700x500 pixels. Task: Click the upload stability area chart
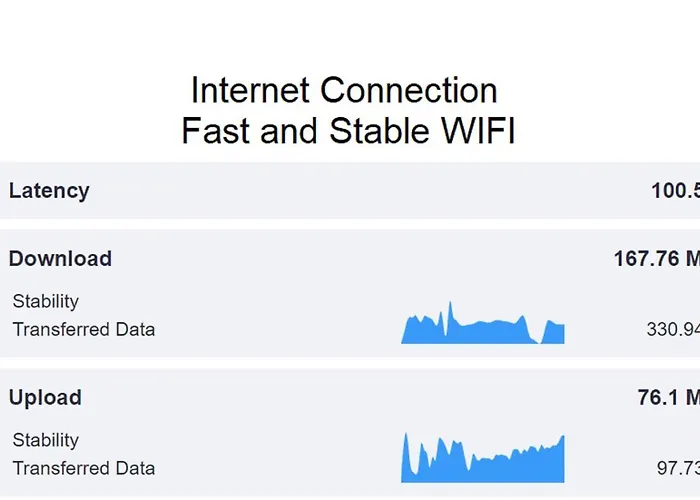pos(483,466)
